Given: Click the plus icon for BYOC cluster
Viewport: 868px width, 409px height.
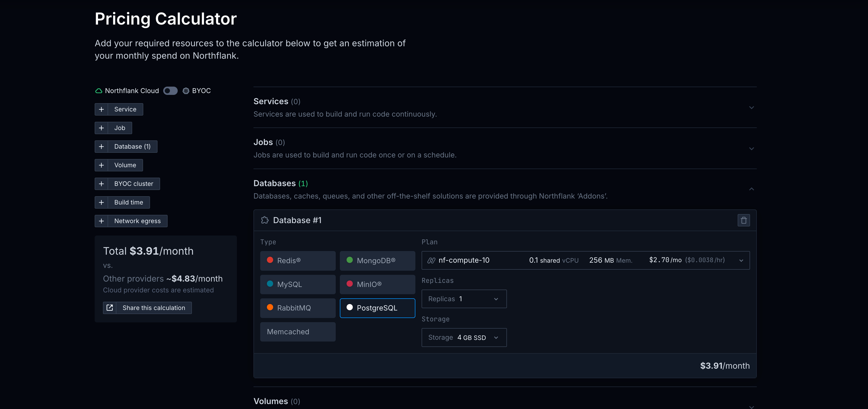Looking at the screenshot, I should click(101, 184).
